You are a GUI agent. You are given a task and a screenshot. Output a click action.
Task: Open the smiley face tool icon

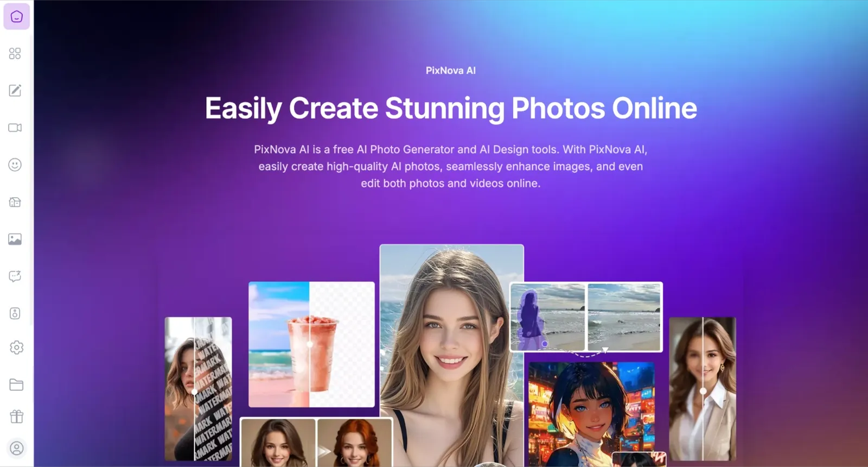(x=15, y=165)
